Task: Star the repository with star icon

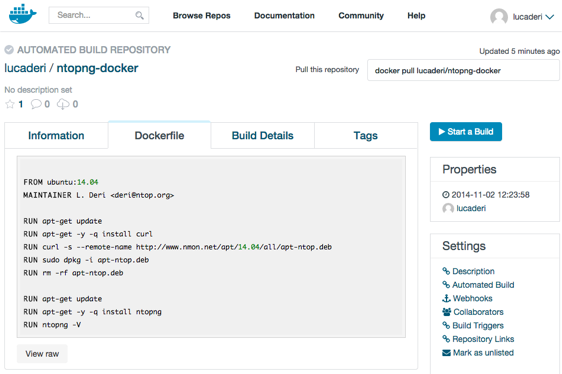Action: pos(10,104)
